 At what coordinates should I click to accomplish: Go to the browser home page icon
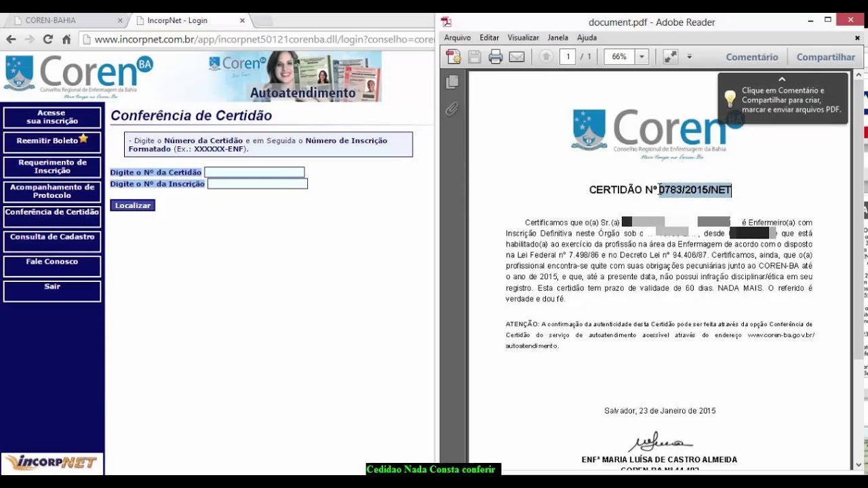(66, 39)
